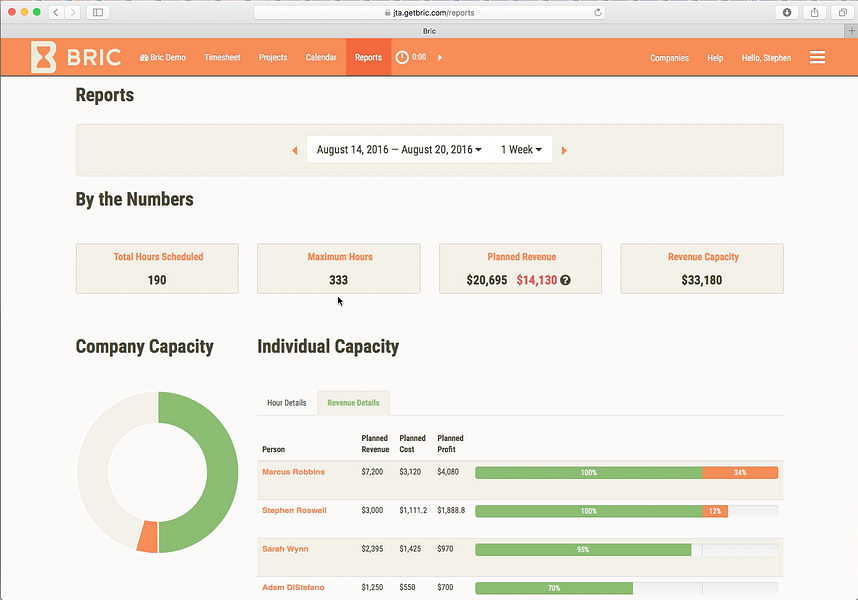Screen dimensions: 858x600
Task: Click the Bric hourglass logo
Action: pyautogui.click(x=44, y=57)
